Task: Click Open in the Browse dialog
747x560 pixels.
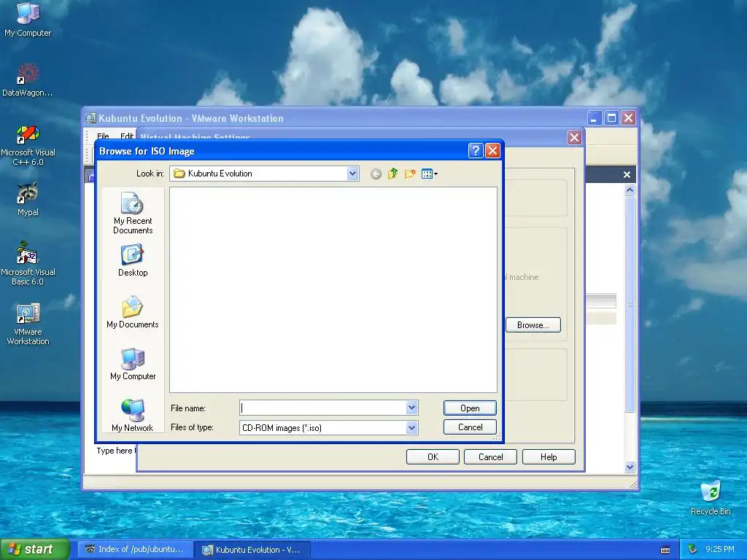Action: click(x=470, y=408)
